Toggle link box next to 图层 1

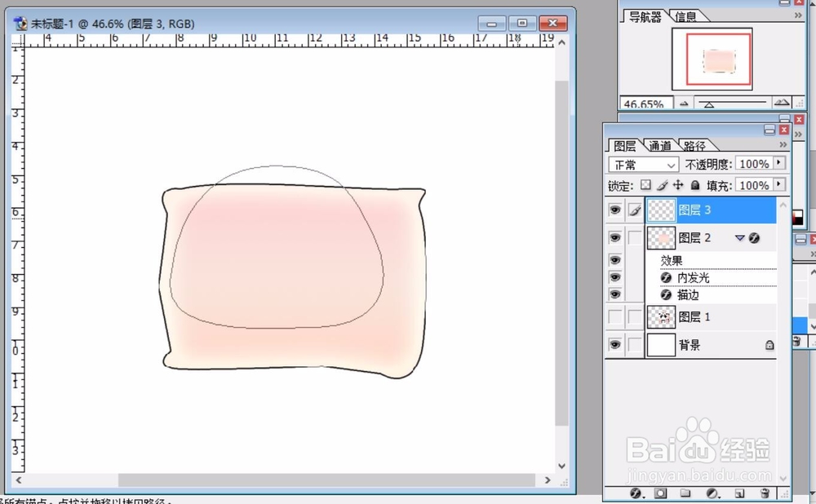(x=635, y=316)
